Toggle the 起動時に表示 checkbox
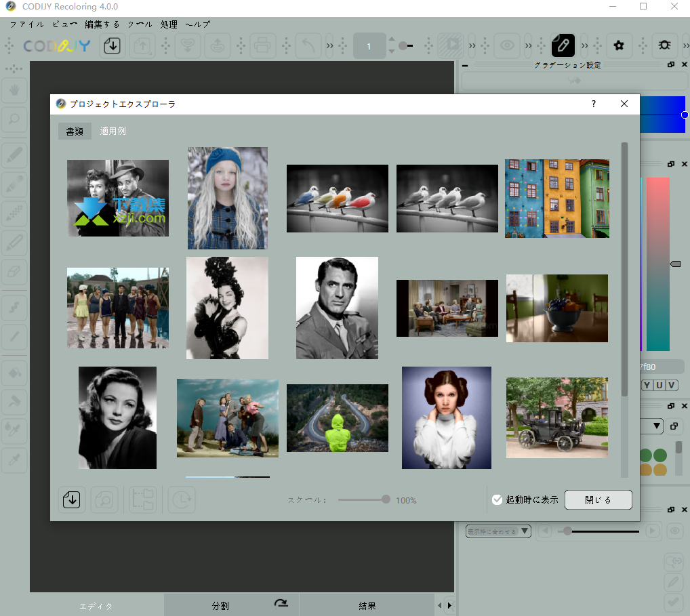 pos(498,500)
